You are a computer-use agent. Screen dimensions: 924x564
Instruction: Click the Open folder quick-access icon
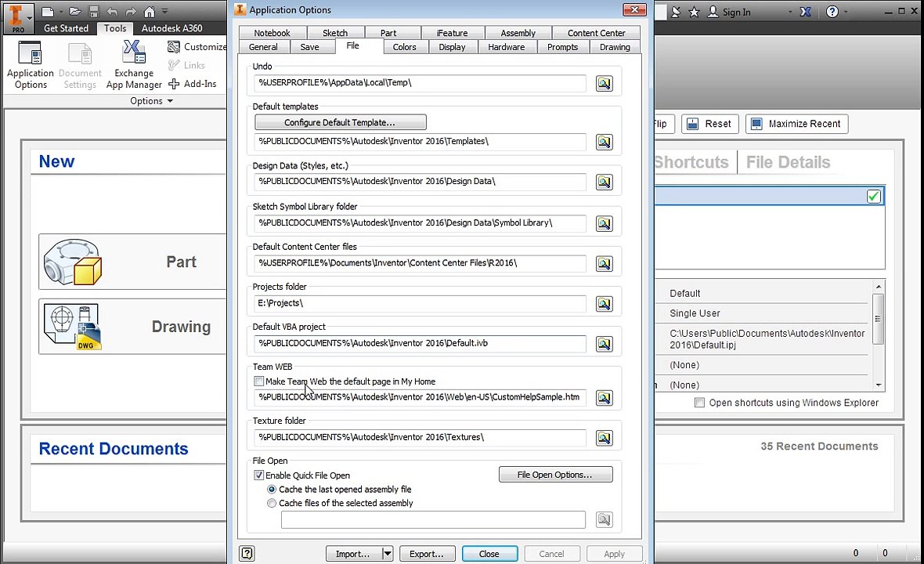tap(74, 11)
